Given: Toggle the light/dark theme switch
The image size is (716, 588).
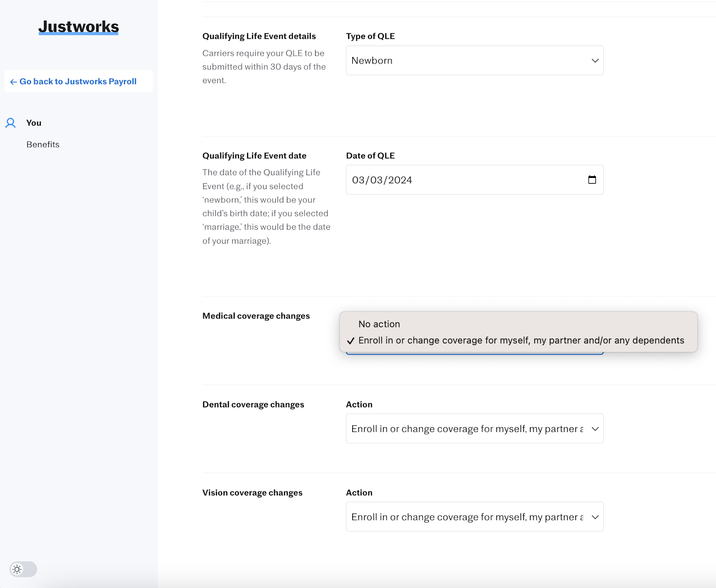Looking at the screenshot, I should 23,569.
